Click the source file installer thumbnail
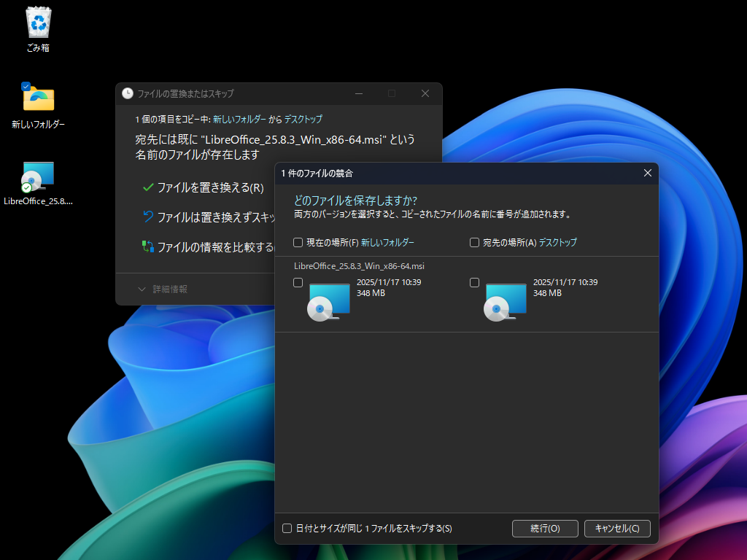Screen dimensions: 747x560 329,302
